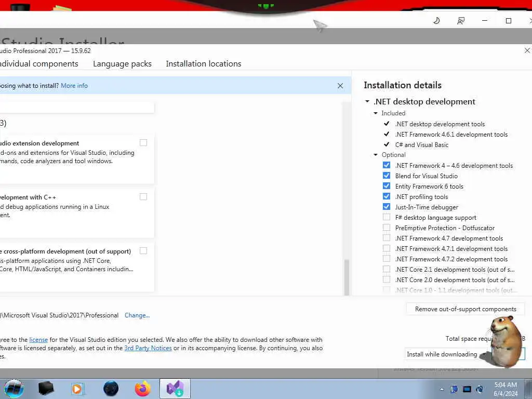Screen dimensions: 532x399
Task: Check .NET Framework 4.7.1 development tools
Action: pos(387,248)
